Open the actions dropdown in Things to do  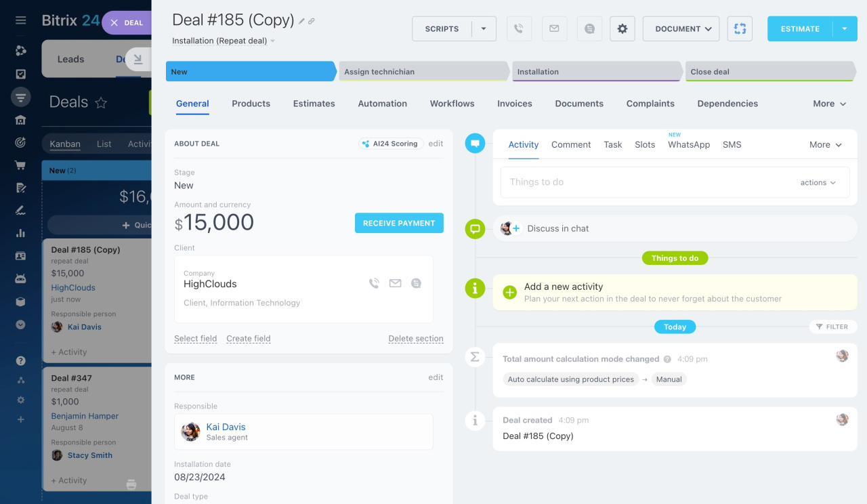click(818, 183)
